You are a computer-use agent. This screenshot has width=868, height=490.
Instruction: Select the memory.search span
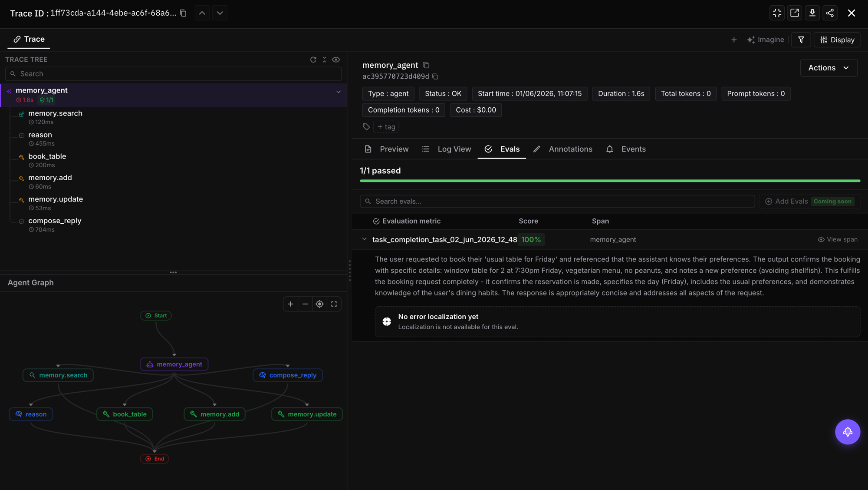tap(174, 117)
